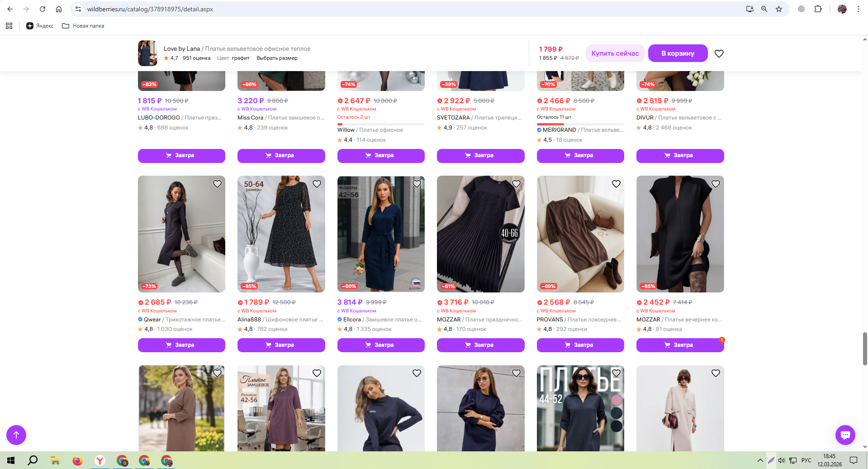Open the network icon in system tray
Image resolution: width=868 pixels, height=469 pixels.
(x=793, y=460)
